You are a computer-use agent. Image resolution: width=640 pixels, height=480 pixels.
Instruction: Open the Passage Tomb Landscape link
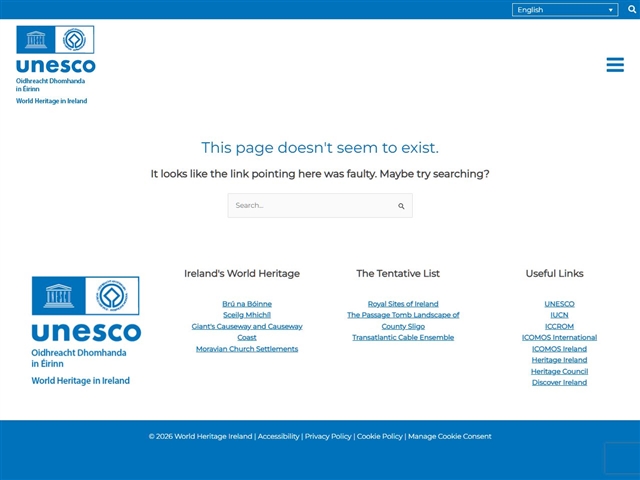tap(403, 315)
